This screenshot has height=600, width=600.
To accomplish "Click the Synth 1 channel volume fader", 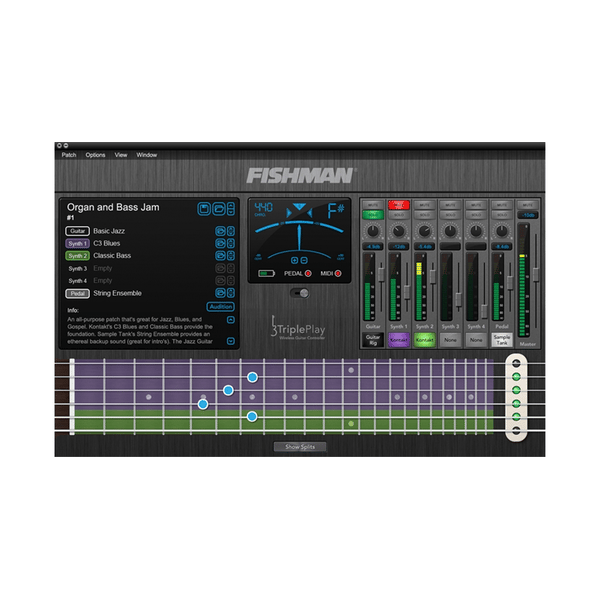I will point(407,292).
